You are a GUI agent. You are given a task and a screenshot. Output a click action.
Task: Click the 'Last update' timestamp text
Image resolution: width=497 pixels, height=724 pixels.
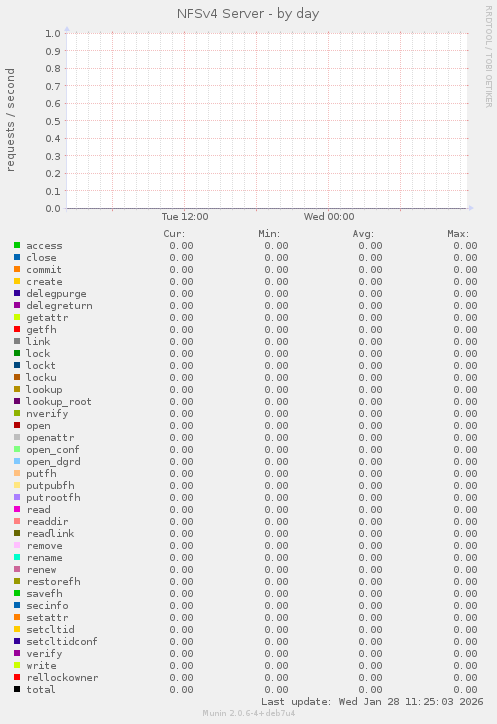click(x=372, y=702)
